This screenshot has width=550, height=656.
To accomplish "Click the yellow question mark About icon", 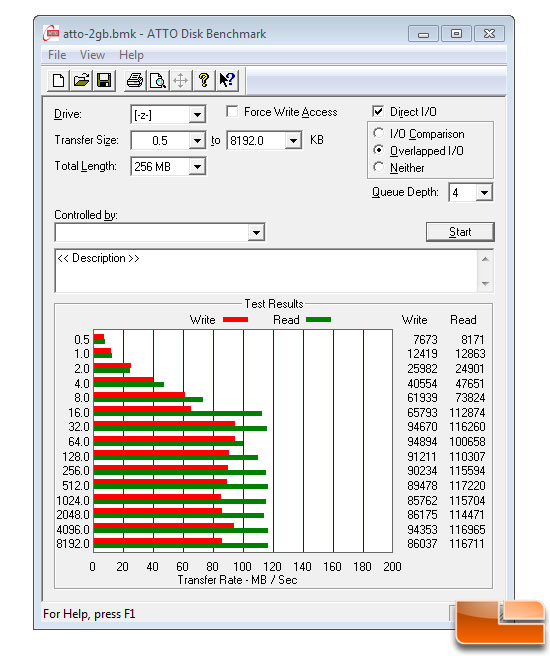I will point(204,80).
